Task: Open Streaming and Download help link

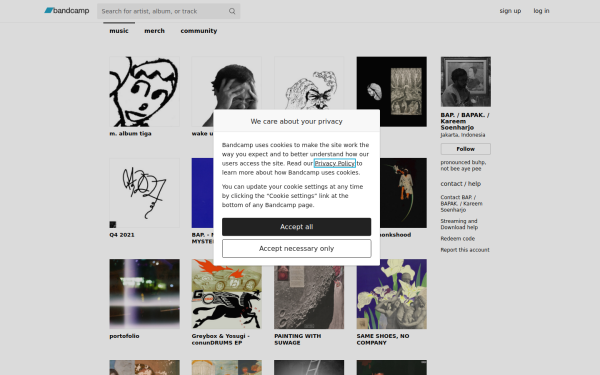Action: 459,224
